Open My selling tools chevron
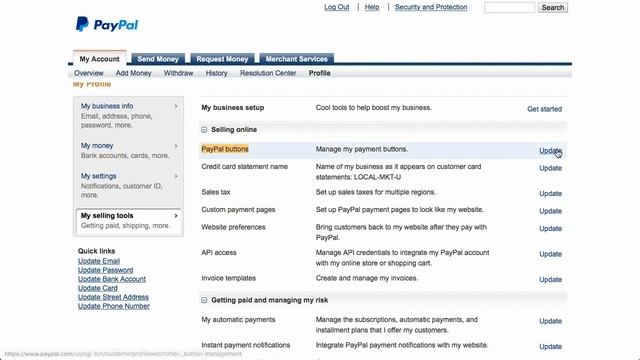 [176, 216]
